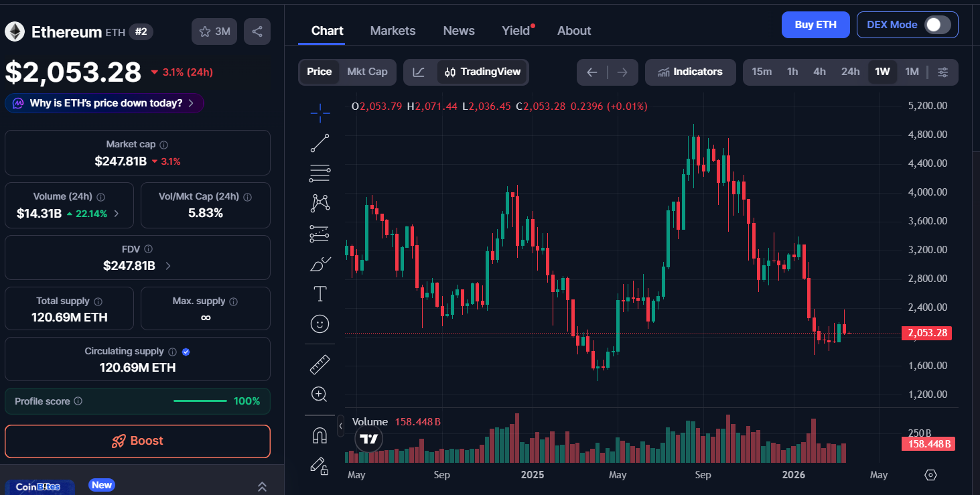
Task: Open the About tab
Action: click(x=574, y=31)
